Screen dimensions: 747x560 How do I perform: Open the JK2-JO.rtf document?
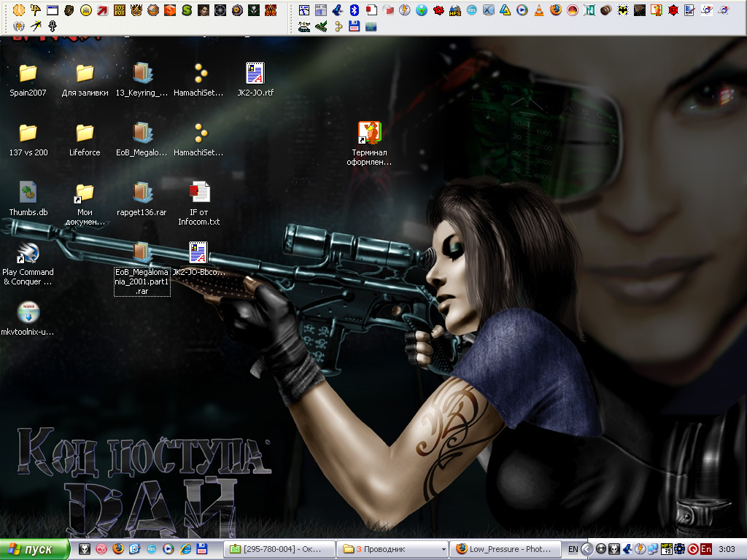click(255, 73)
